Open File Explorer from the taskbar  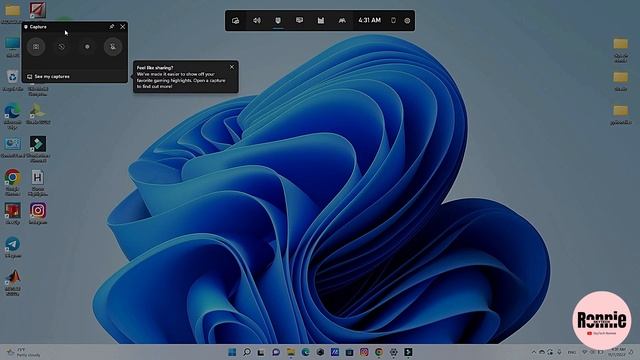click(x=291, y=352)
